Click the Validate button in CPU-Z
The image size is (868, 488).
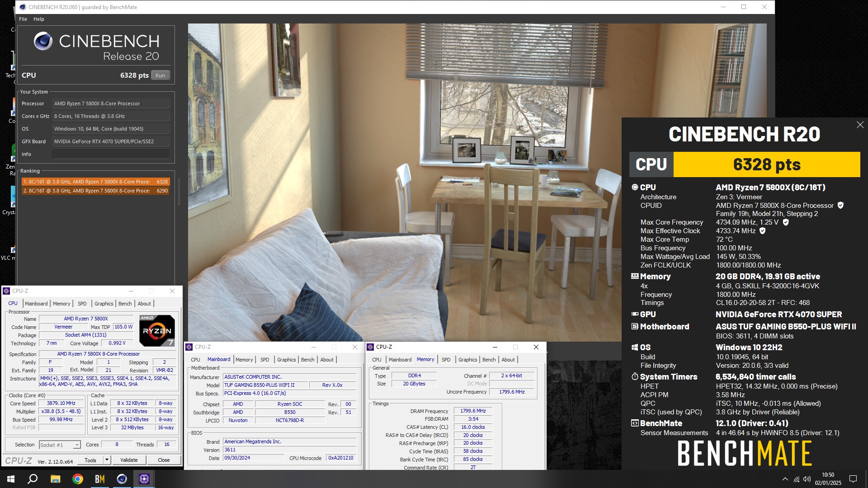tap(129, 460)
